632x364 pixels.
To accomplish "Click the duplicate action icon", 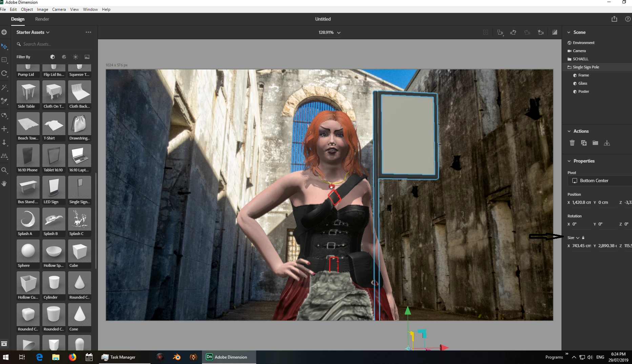I will (584, 143).
